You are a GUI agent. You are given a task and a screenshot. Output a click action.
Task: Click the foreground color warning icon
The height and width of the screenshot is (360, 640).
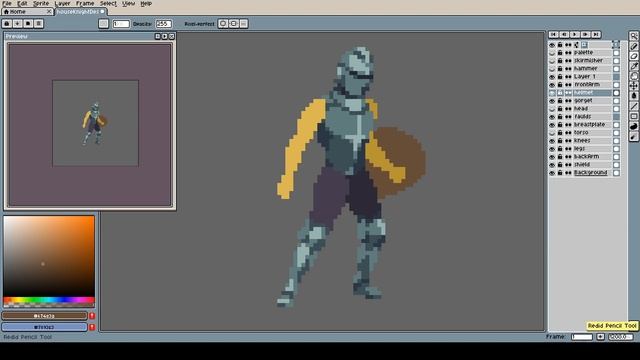point(92,316)
